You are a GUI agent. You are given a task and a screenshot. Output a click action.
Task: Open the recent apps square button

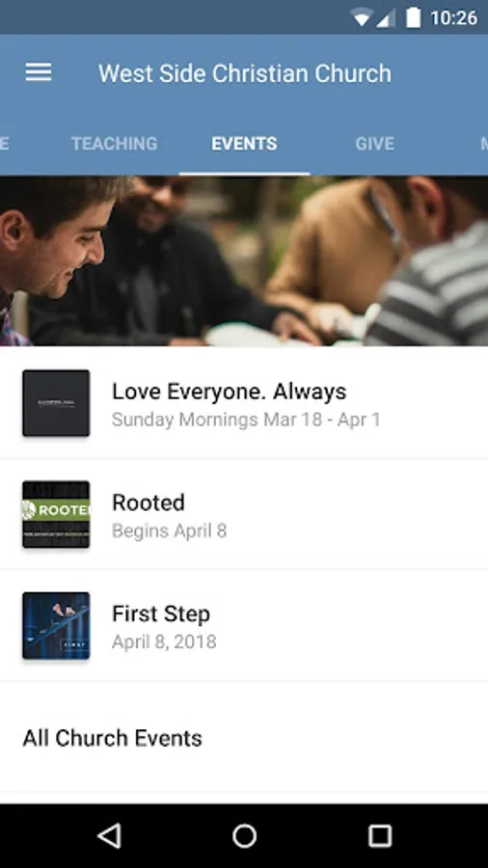coord(380,836)
